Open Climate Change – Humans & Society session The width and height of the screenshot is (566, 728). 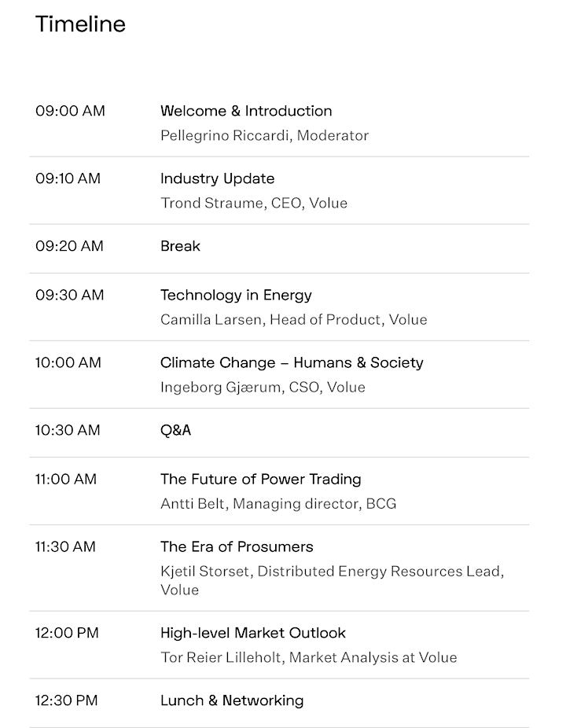[x=292, y=362]
